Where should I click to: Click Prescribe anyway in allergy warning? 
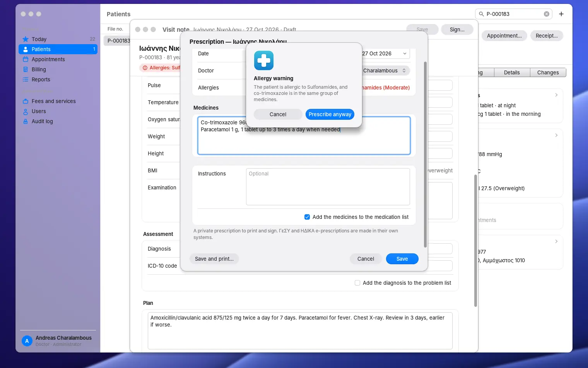coord(330,114)
